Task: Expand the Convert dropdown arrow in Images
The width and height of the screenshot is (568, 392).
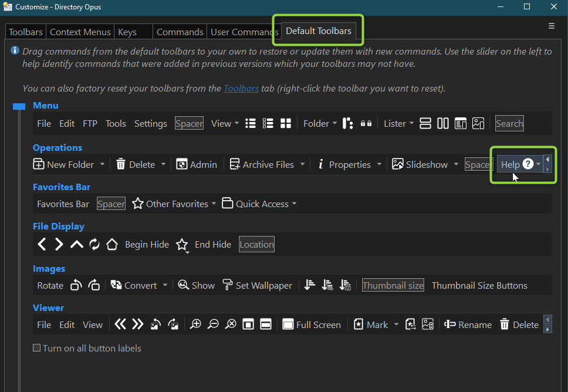Action: coord(165,286)
